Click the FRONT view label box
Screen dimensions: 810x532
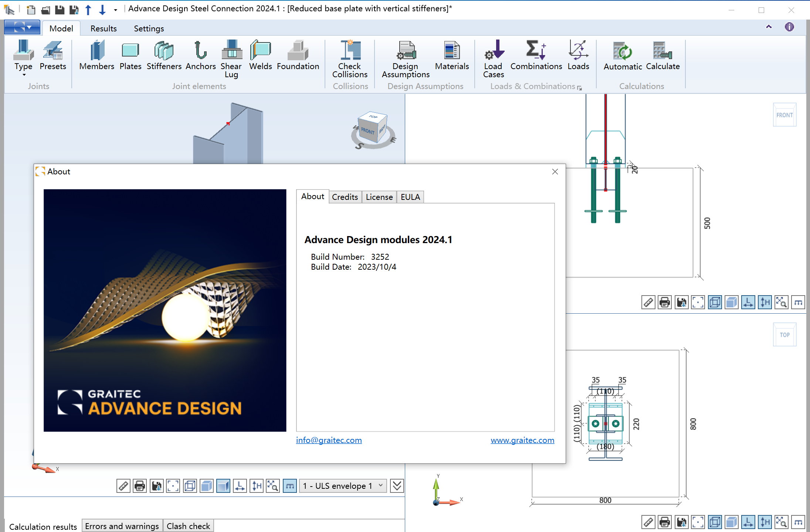tap(784, 115)
